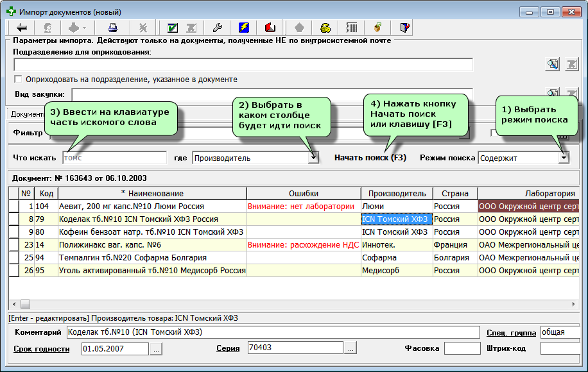The width and height of the screenshot is (588, 372).
Task: Enable 'Оприходовать на подразделение' checkbox
Action: (19, 80)
